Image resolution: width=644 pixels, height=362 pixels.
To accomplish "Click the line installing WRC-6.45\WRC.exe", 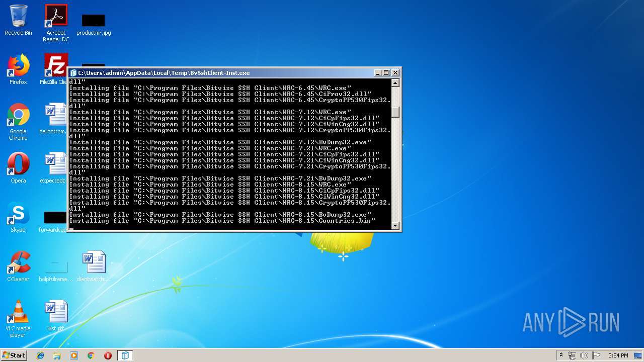I will coord(210,88).
